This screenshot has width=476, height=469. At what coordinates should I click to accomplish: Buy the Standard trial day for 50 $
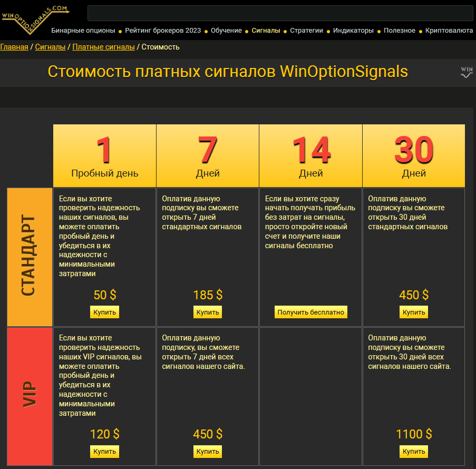pos(104,312)
